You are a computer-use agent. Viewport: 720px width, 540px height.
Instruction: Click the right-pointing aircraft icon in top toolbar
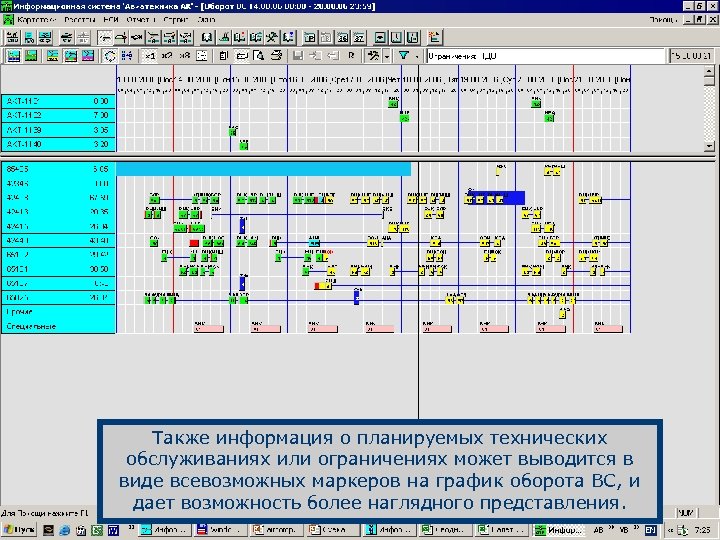121,37
